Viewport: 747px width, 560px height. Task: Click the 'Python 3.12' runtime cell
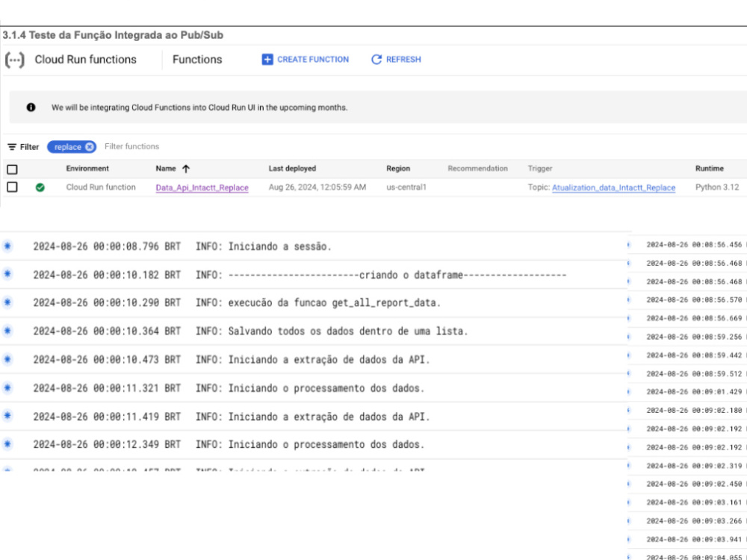point(717,187)
